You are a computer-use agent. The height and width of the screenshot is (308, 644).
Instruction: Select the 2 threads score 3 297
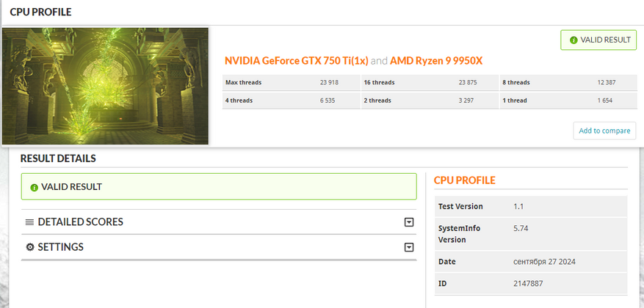(x=468, y=100)
